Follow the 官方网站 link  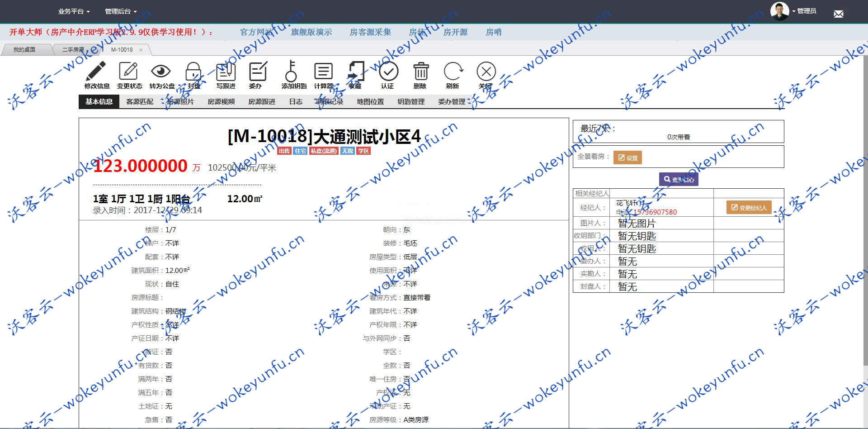tap(256, 32)
